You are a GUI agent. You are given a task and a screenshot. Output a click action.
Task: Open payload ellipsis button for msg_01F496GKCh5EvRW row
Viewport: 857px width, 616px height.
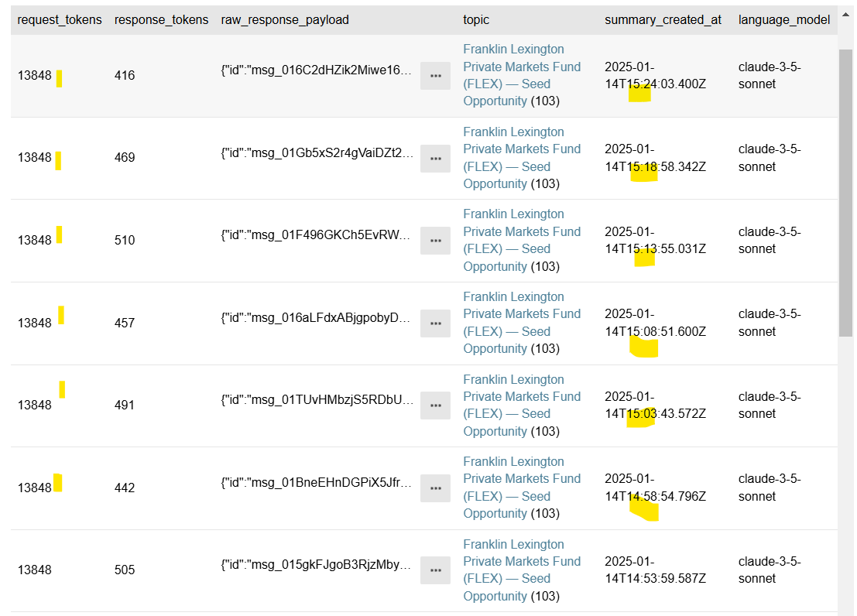[435, 241]
